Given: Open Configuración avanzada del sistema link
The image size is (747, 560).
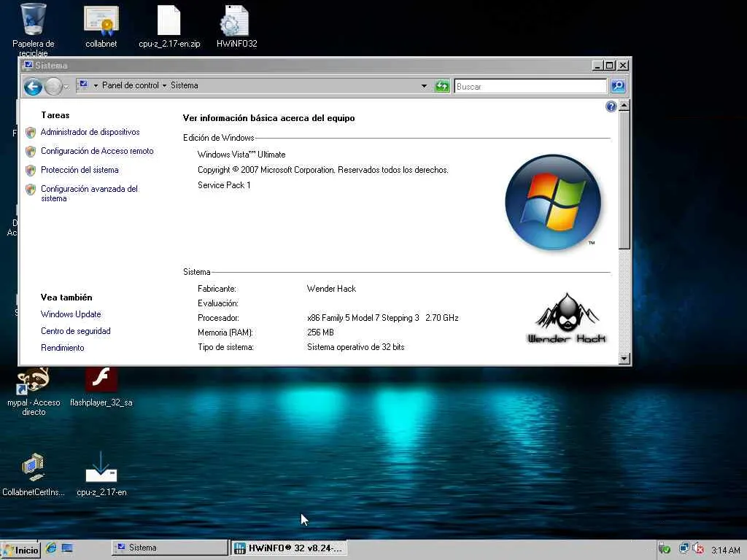Looking at the screenshot, I should click(89, 193).
